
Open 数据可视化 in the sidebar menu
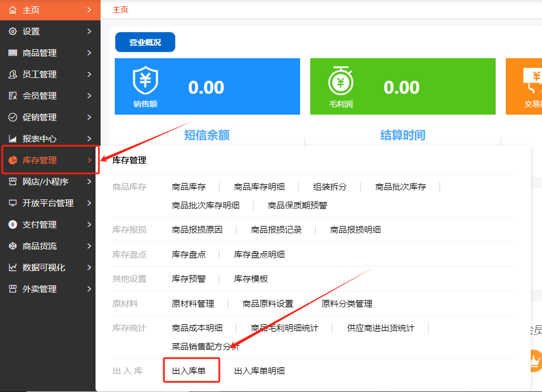coord(44,268)
